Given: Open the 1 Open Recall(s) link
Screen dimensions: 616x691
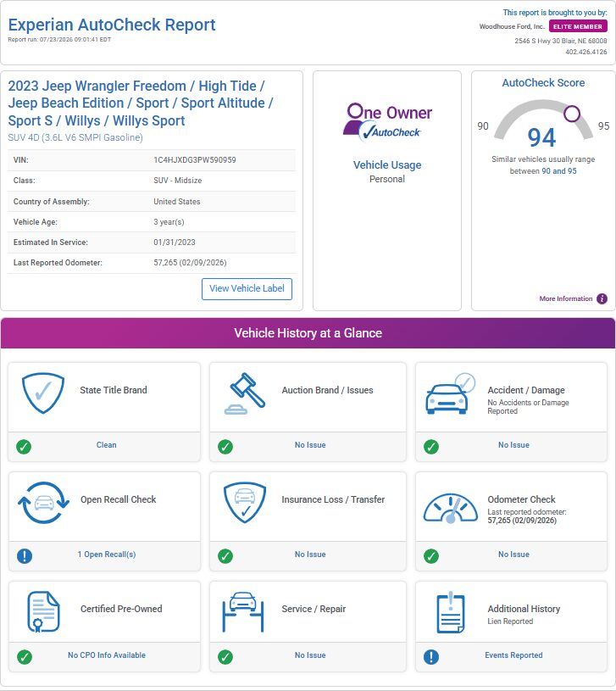Looking at the screenshot, I should coord(107,554).
